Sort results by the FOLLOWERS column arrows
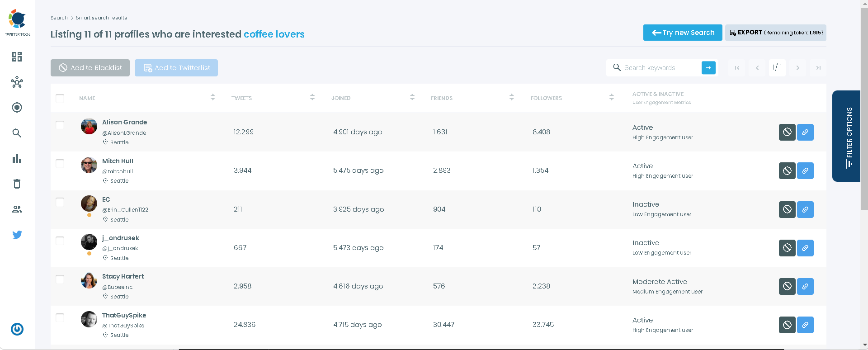 coord(612,97)
